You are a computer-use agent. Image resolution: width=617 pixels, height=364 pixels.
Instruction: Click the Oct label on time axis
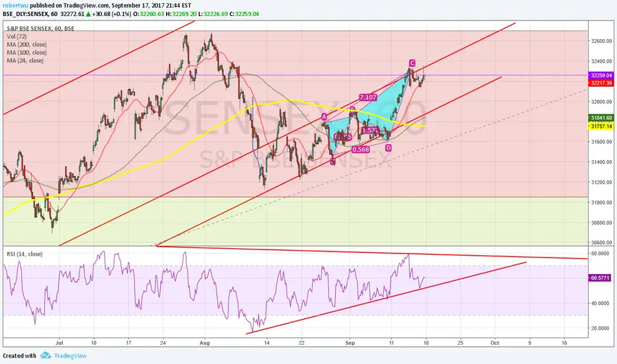coord(495,343)
